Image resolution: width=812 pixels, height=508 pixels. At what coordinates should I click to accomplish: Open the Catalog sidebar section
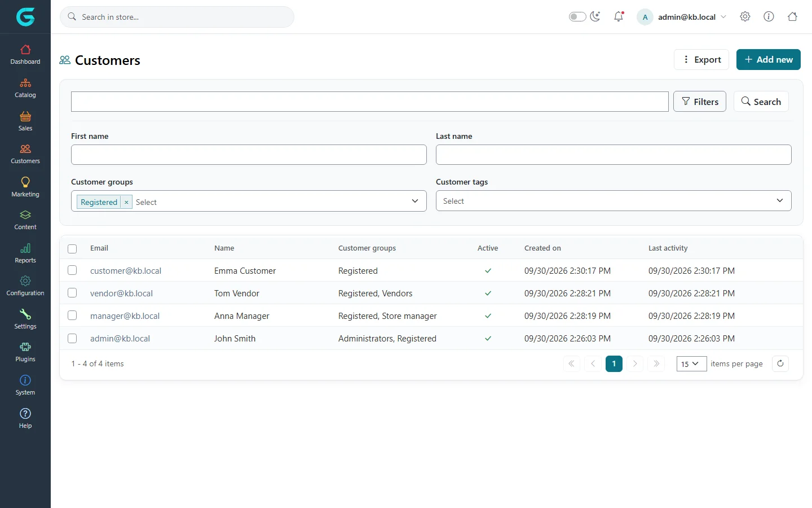click(x=25, y=88)
